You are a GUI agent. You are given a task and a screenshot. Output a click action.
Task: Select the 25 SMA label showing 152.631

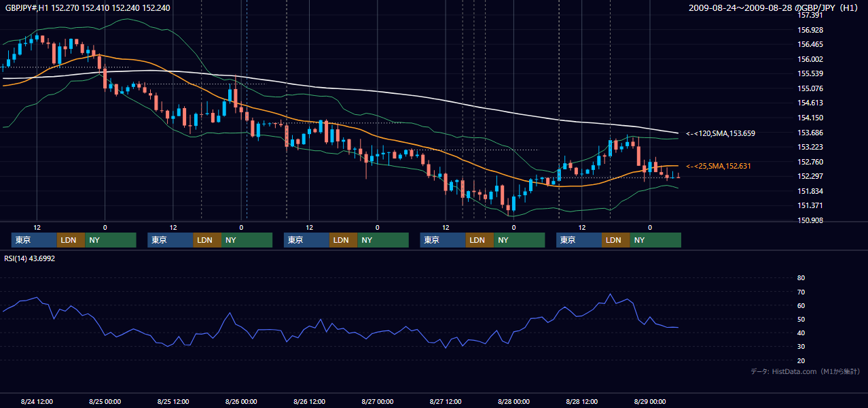pyautogui.click(x=719, y=166)
